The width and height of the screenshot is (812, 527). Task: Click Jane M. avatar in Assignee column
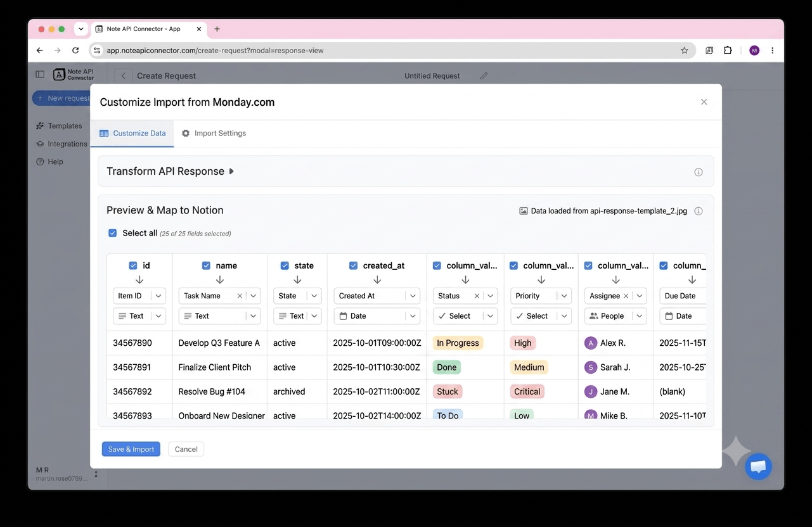591,391
